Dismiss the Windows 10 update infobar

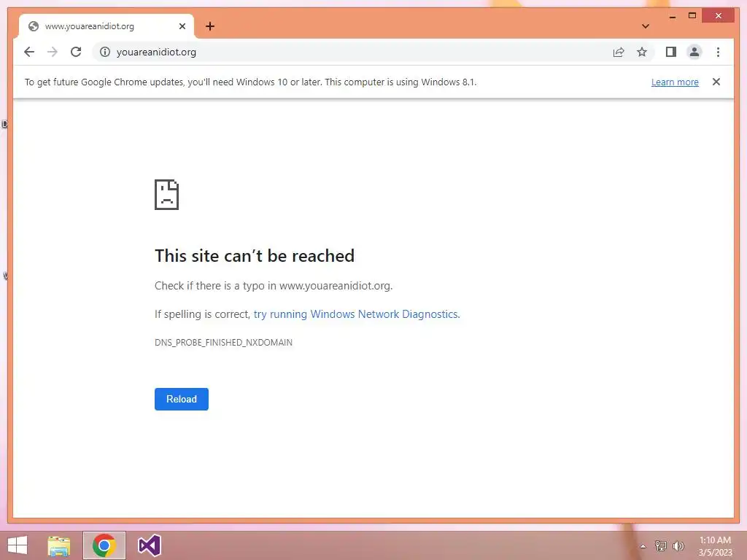tap(716, 82)
